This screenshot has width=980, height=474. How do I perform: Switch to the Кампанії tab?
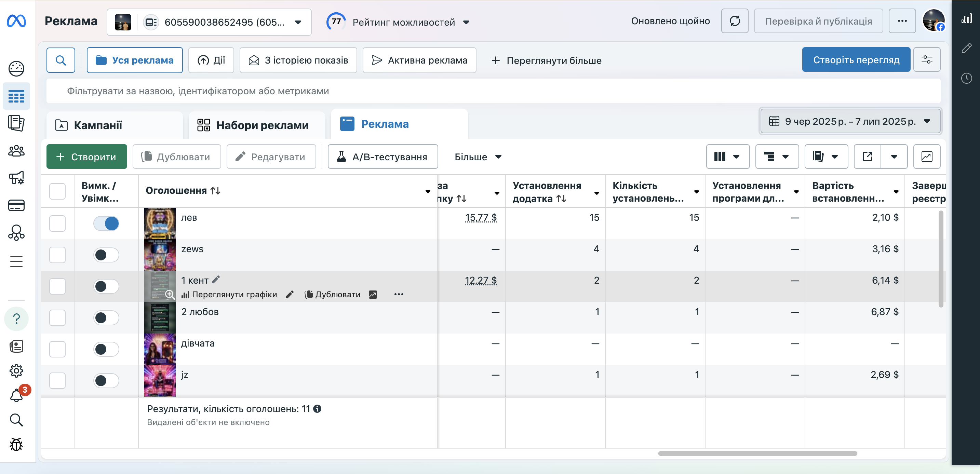tap(115, 125)
